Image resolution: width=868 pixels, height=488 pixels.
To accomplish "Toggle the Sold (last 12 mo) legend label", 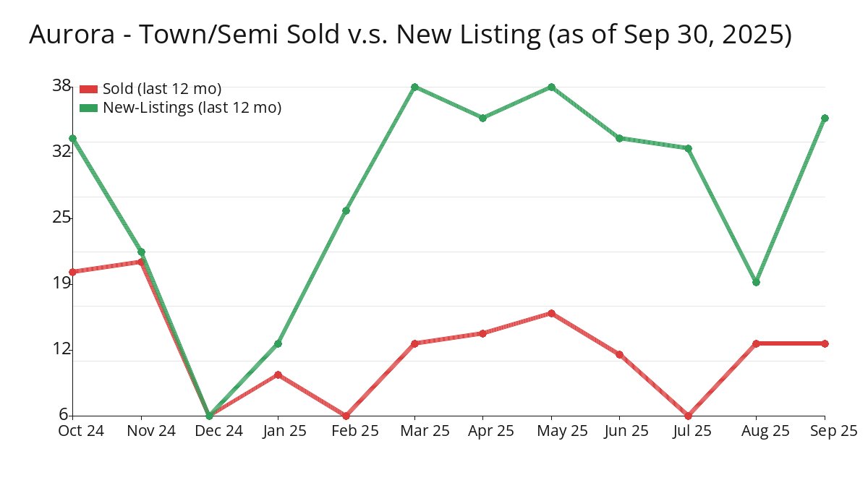I will click(162, 89).
